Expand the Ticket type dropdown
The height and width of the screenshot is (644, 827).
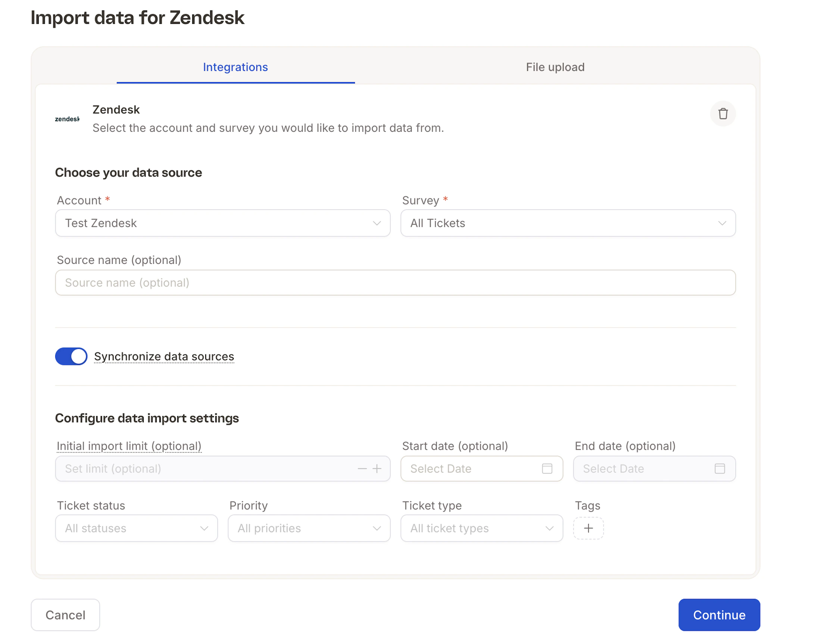click(482, 528)
